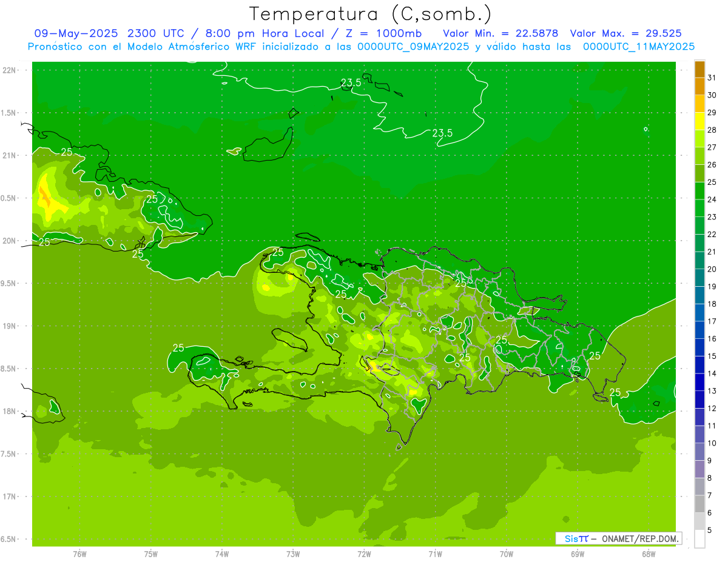Viewport: 728px width, 562px height.
Task: Click the '21N' latitude label
Action: point(10,156)
